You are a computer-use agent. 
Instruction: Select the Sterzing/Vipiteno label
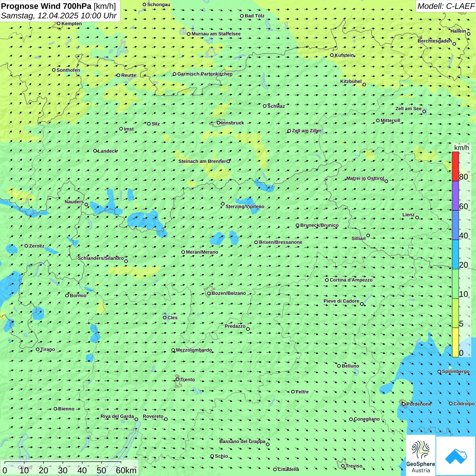(x=245, y=206)
